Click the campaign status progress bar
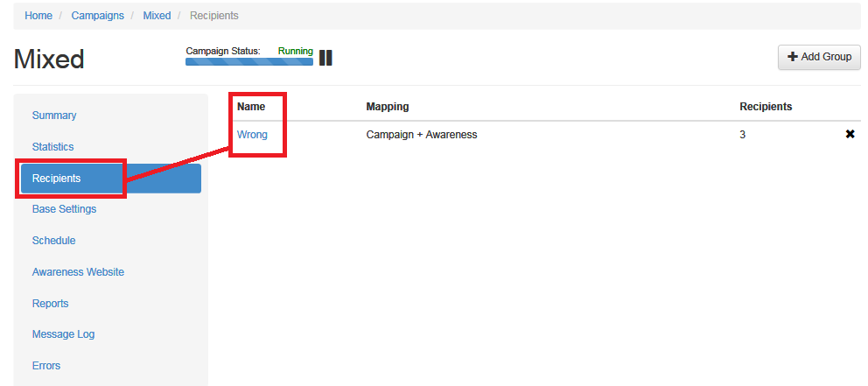Viewport: 868px width, 386px height. pyautogui.click(x=249, y=61)
